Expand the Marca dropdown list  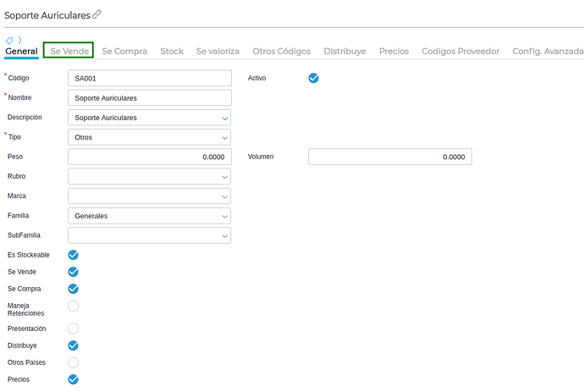(149, 196)
